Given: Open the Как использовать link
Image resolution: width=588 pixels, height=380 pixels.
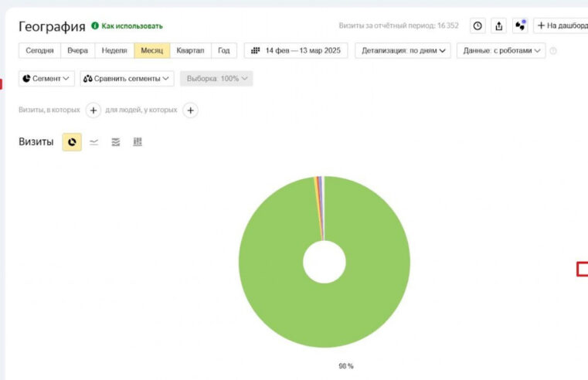Looking at the screenshot, I should [x=132, y=25].
